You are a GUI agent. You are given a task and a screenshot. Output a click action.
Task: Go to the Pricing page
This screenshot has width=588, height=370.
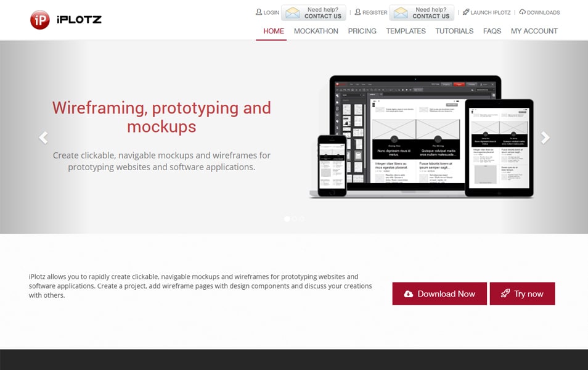362,31
